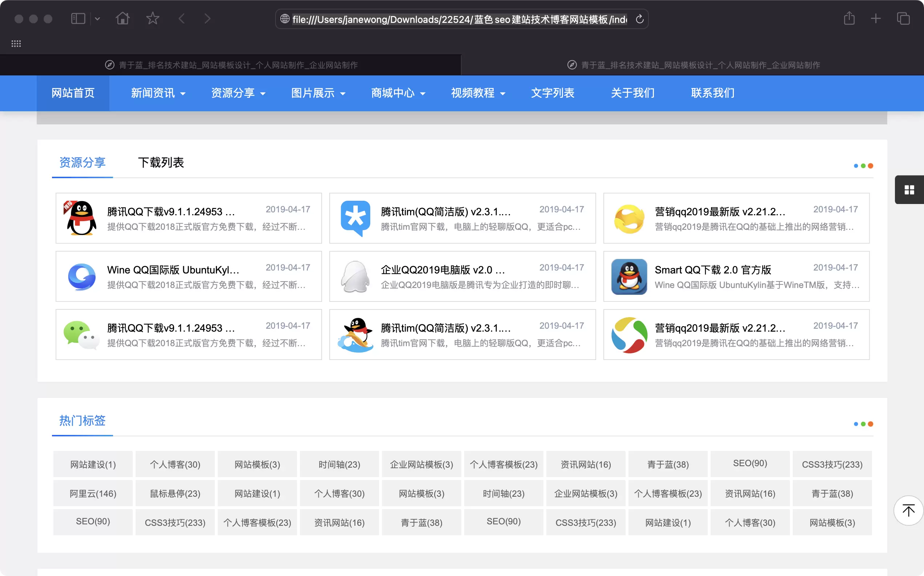Image resolution: width=924 pixels, height=576 pixels.
Task: Click the back-to-top arrow button
Action: click(908, 511)
